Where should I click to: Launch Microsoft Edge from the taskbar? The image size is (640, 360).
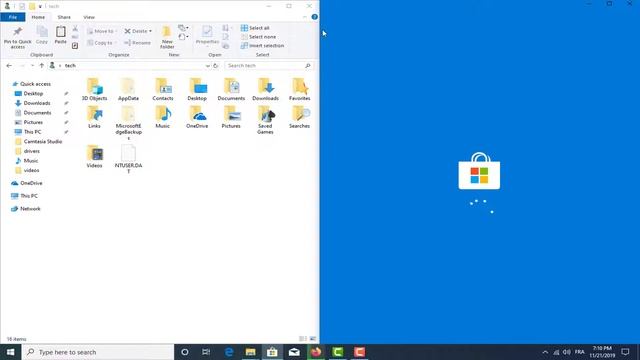point(229,352)
